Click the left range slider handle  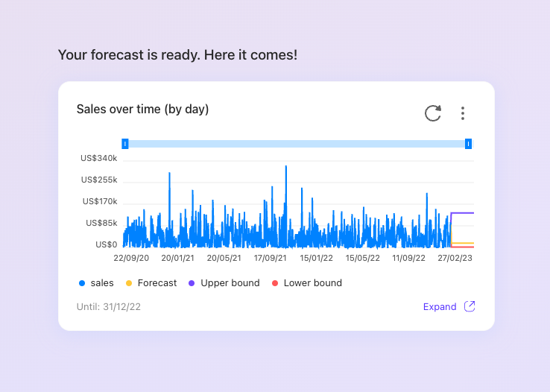125,143
